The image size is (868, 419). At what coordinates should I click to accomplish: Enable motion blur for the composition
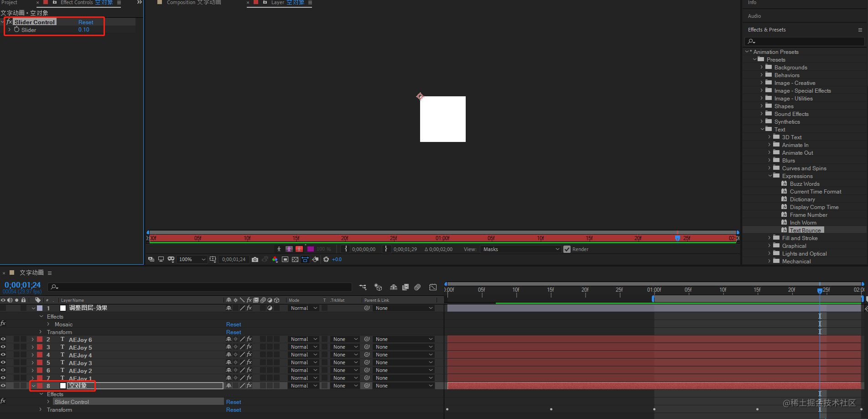[x=417, y=287]
